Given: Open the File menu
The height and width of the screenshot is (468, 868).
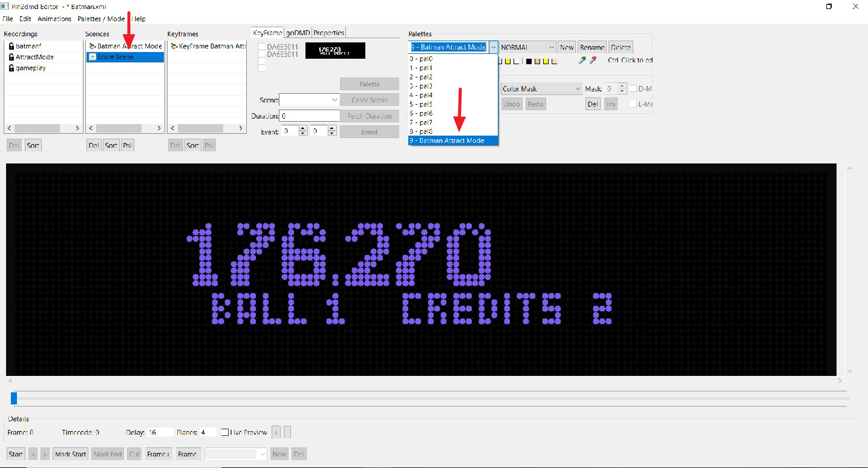Looking at the screenshot, I should (x=8, y=19).
